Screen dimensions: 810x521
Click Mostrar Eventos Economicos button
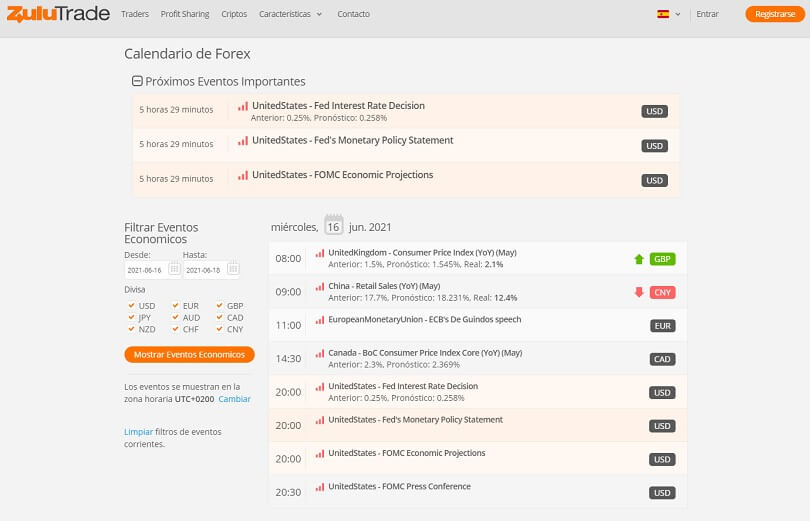[x=189, y=354]
